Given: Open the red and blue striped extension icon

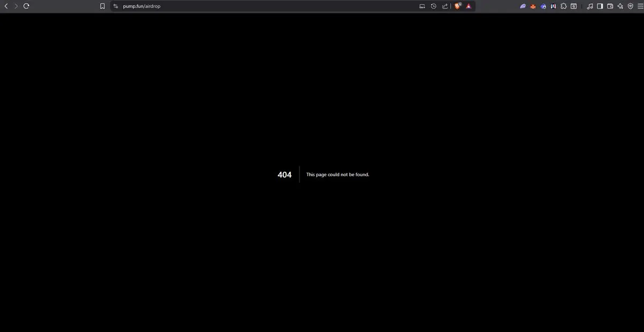Looking at the screenshot, I should click(553, 6).
